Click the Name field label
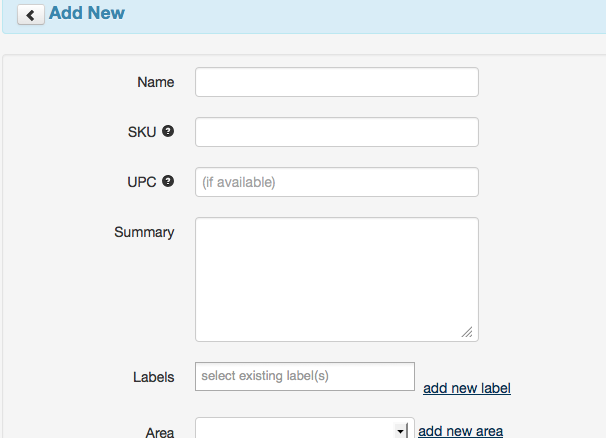The width and height of the screenshot is (606, 438). coord(155,82)
